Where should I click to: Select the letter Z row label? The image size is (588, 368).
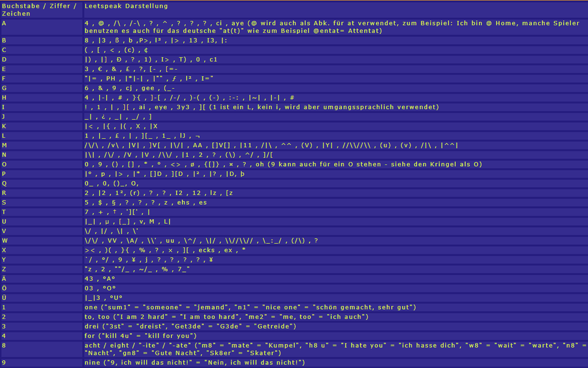[41, 269]
